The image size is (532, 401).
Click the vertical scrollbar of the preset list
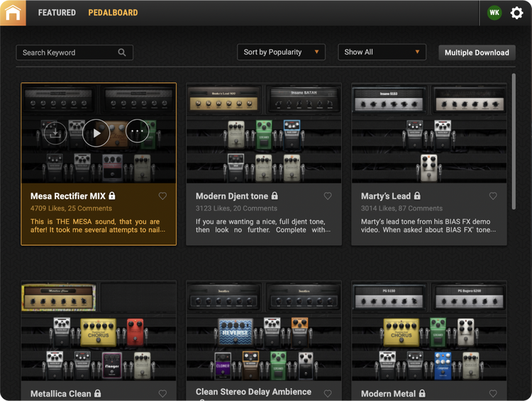[514, 142]
